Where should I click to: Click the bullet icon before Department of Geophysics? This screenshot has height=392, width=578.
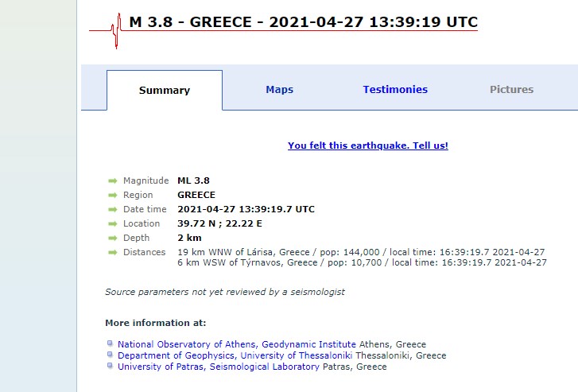pos(110,355)
